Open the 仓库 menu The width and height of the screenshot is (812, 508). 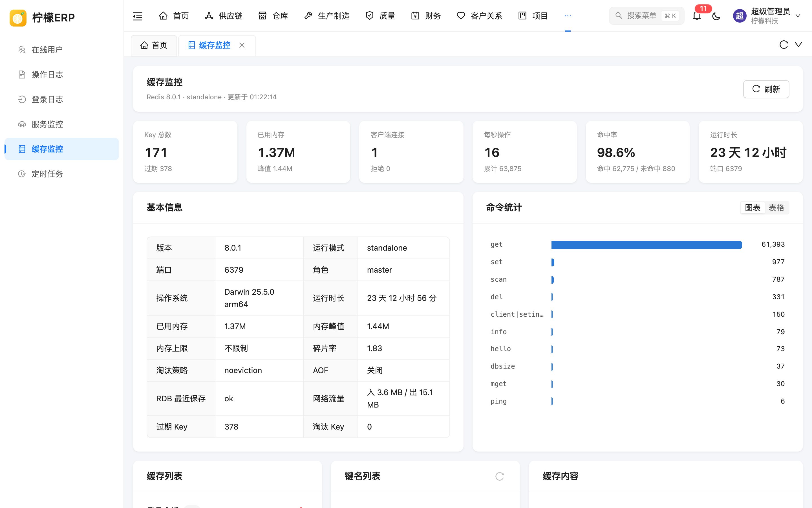(x=273, y=16)
